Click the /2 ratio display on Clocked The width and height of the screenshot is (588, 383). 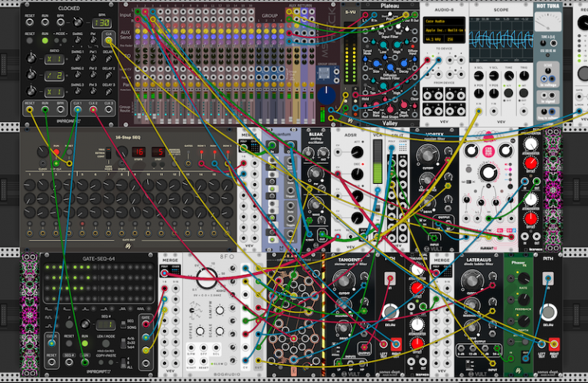pyautogui.click(x=54, y=75)
